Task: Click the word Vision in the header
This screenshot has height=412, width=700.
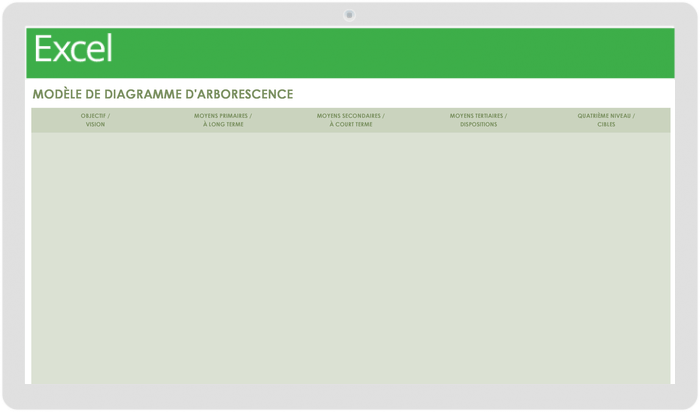Action: click(95, 125)
